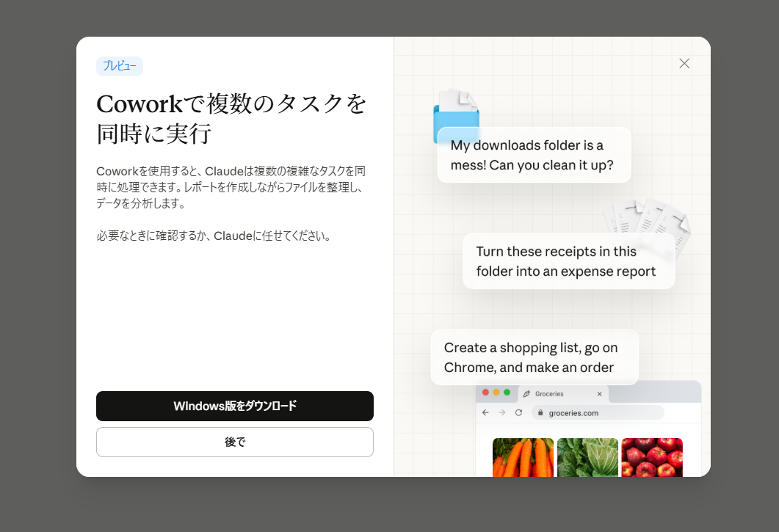This screenshot has width=779, height=532.
Task: Dismiss the Cowork dialog with the X
Action: pos(684,64)
